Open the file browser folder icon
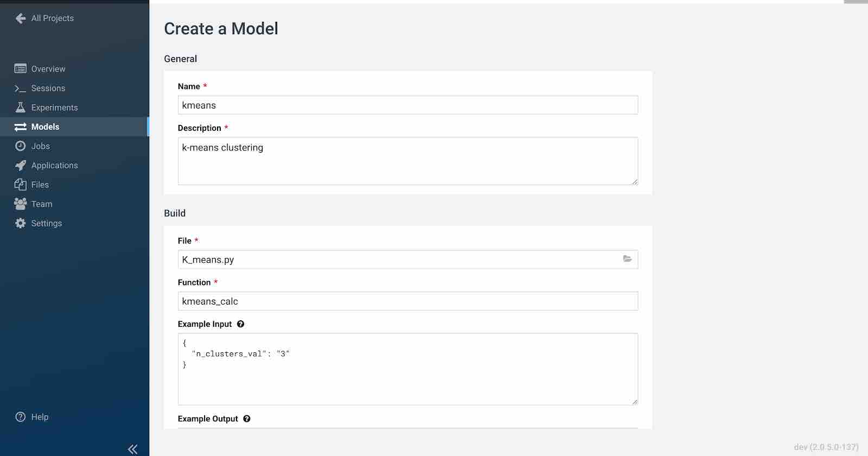Viewport: 868px width, 456px height. coord(627,259)
